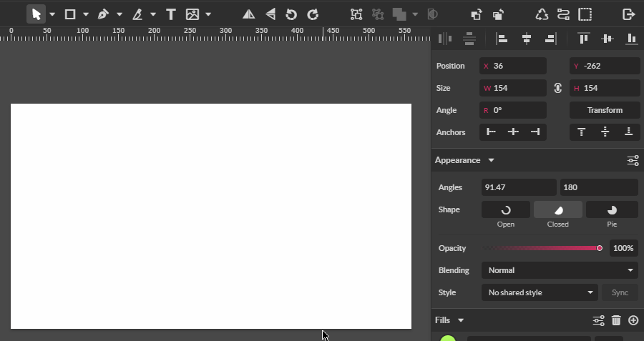Click the X position field
This screenshot has height=341, width=644.
click(513, 66)
